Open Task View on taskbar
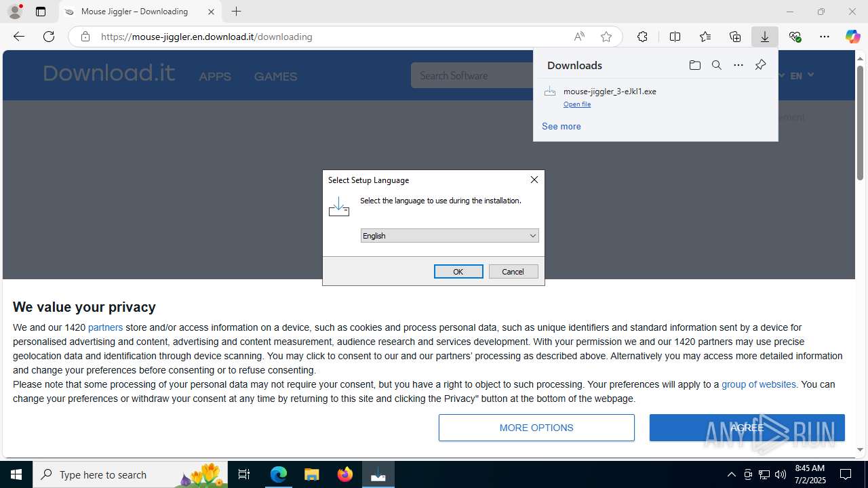 (x=244, y=474)
